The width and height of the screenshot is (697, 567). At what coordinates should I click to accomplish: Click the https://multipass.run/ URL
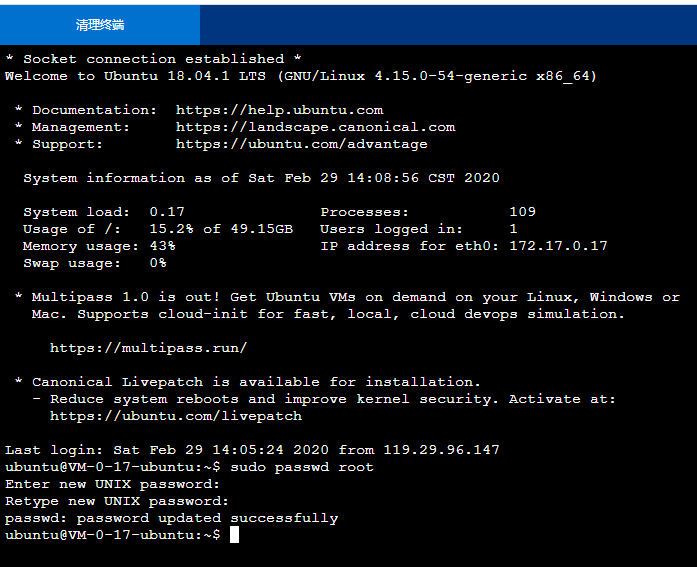[x=148, y=348]
